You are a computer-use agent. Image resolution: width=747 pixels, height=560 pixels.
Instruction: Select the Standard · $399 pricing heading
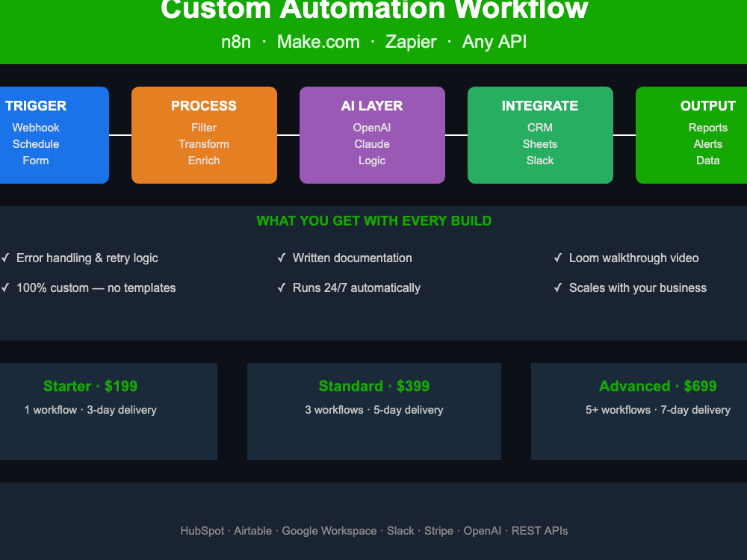click(374, 386)
